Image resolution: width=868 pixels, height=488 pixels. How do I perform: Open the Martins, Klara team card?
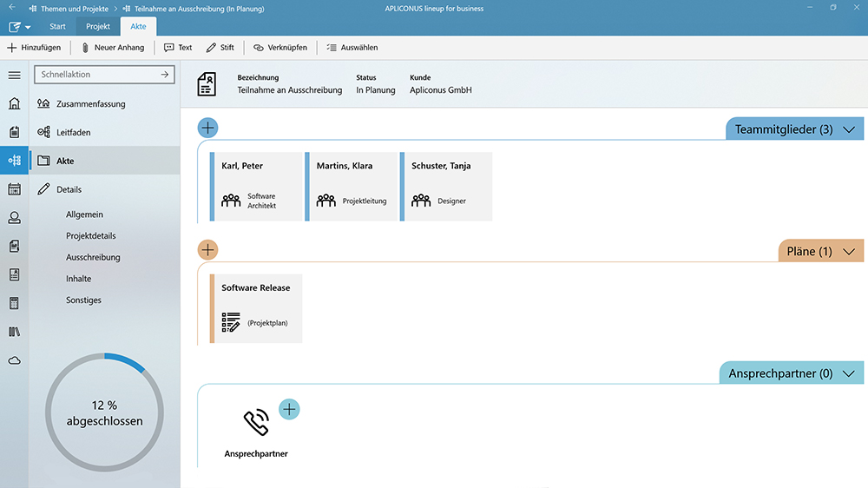point(351,187)
